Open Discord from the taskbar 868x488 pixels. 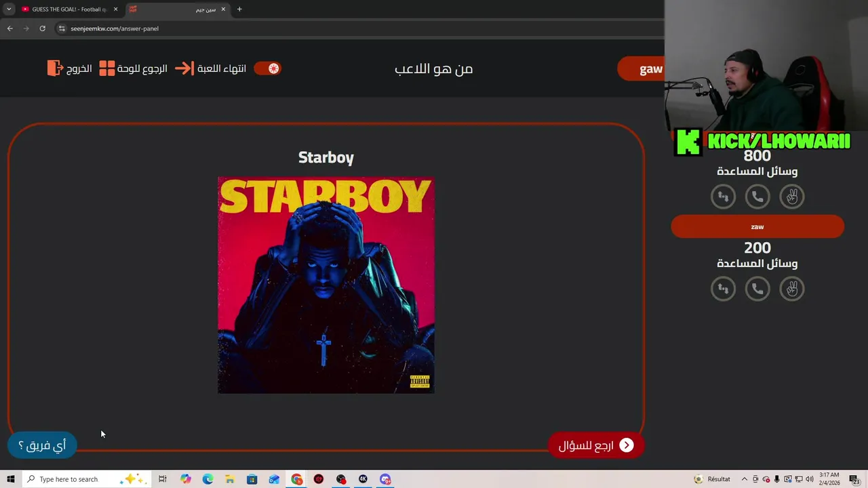(x=385, y=479)
